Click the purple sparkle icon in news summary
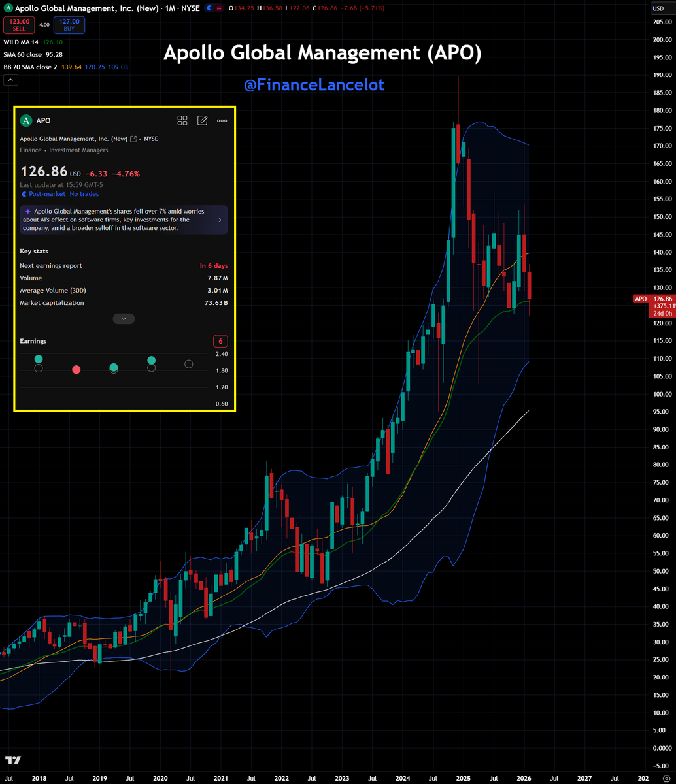 click(28, 212)
